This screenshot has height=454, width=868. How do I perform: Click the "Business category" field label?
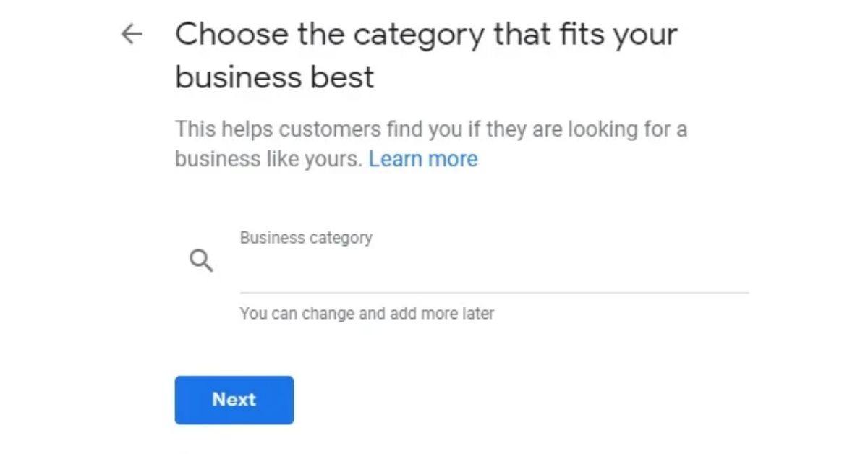[x=306, y=238]
